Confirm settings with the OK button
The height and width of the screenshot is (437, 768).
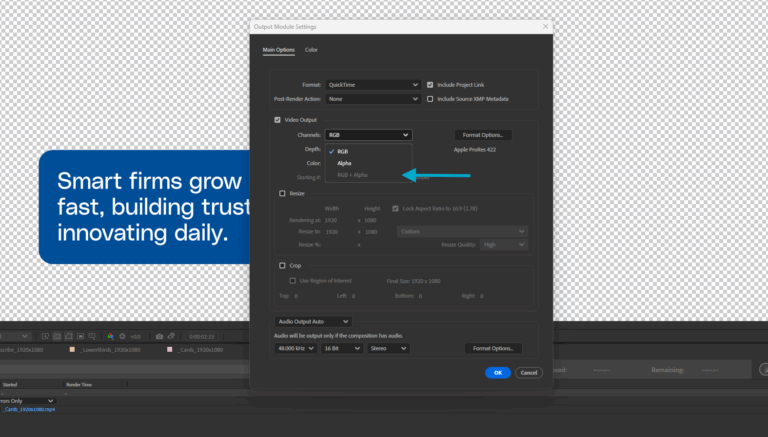click(x=498, y=373)
